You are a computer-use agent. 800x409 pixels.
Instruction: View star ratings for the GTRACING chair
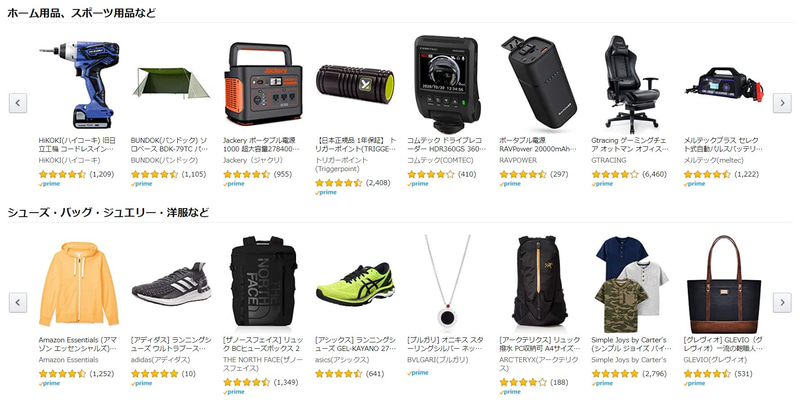point(615,174)
